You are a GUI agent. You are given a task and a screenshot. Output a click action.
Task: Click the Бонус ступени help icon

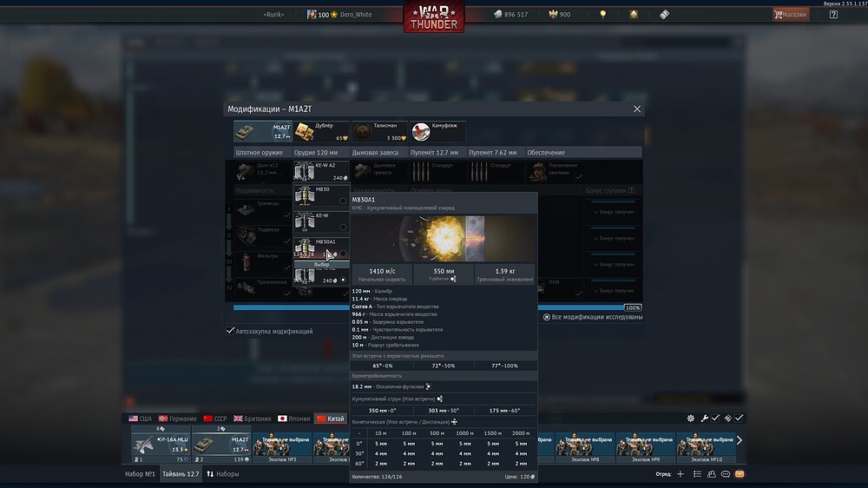pyautogui.click(x=631, y=190)
